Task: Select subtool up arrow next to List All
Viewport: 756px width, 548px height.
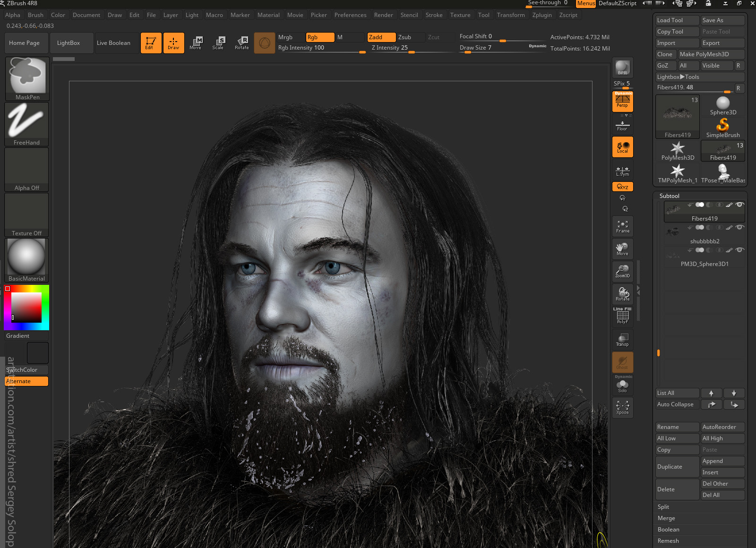Action: (711, 393)
